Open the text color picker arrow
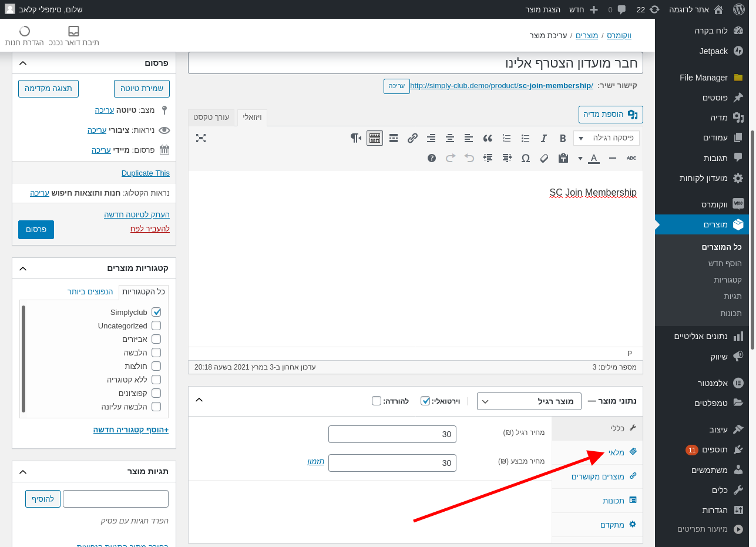 (x=580, y=158)
